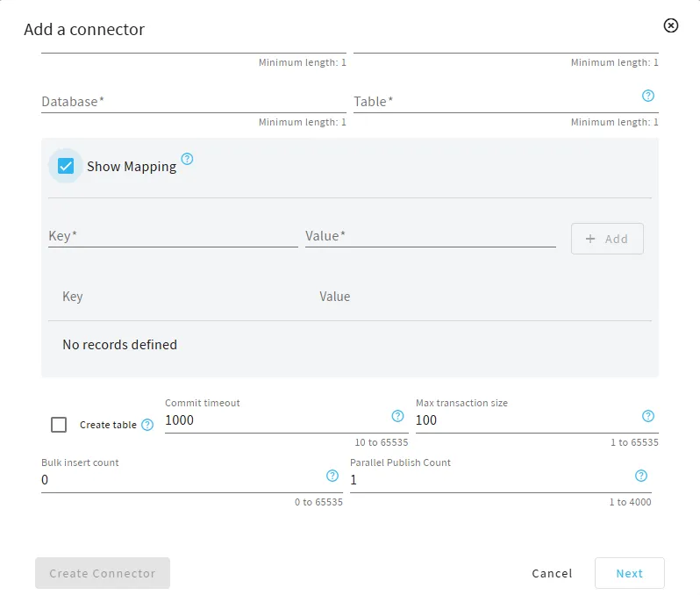Open help icon beside Show Mapping
The width and height of the screenshot is (700, 595).
tap(187, 159)
